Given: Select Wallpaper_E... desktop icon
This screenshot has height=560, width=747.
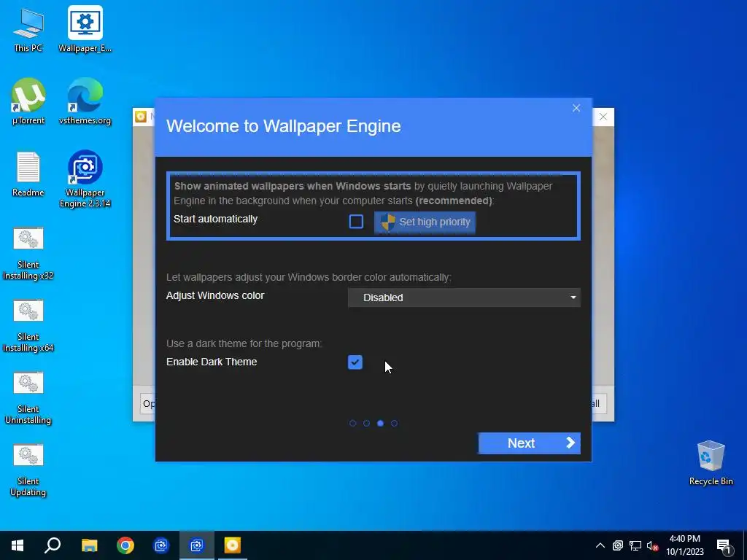Looking at the screenshot, I should pos(85,30).
